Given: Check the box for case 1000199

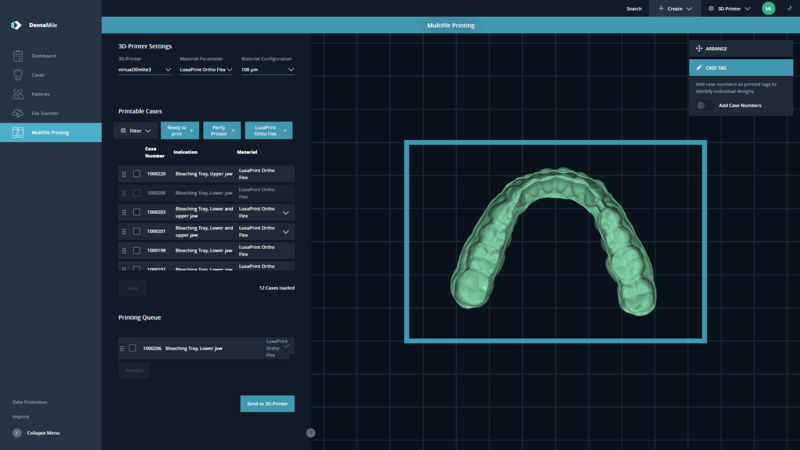Looking at the screenshot, I should pyautogui.click(x=137, y=251).
